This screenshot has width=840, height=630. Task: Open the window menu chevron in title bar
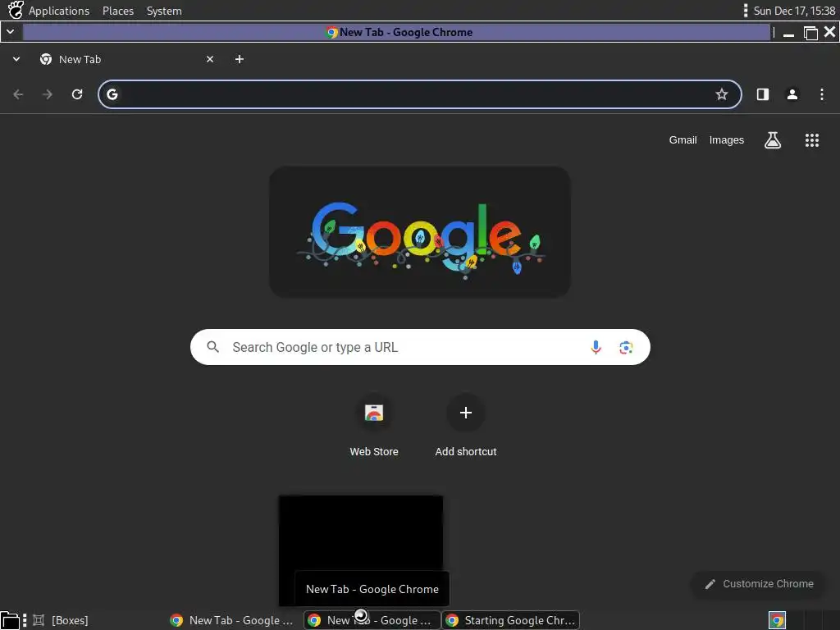[x=10, y=32]
